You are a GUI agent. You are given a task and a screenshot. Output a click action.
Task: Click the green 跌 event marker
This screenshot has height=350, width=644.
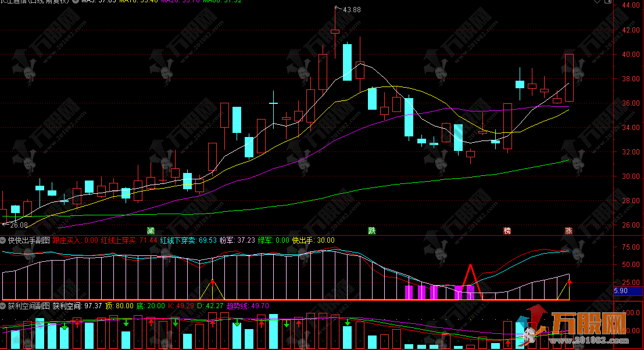tap(372, 230)
